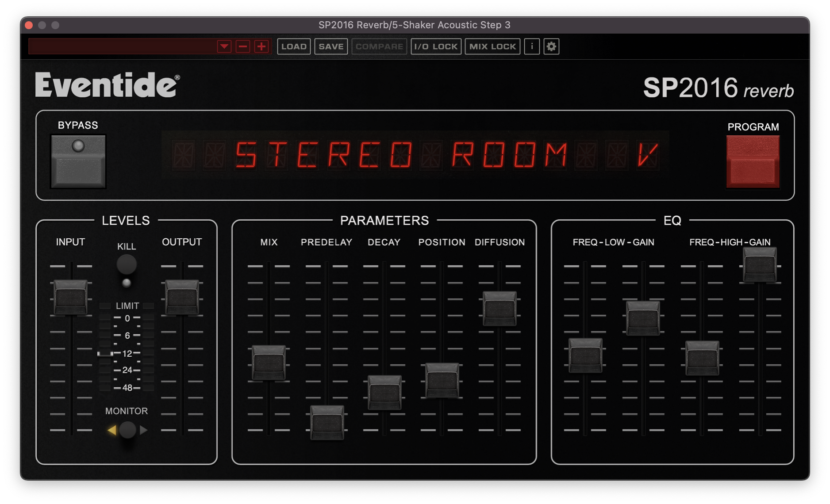Click the Input level fader handle
This screenshot has width=830, height=504.
(70, 297)
